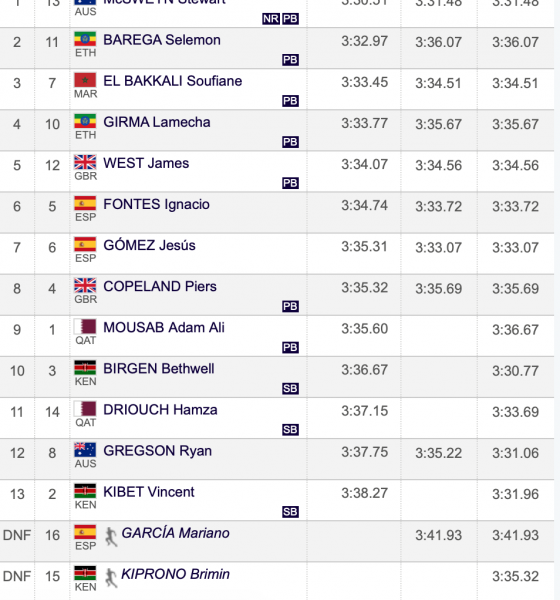
Task: Click the runner icon beside KIPRONO Brimin
Action: tap(111, 578)
